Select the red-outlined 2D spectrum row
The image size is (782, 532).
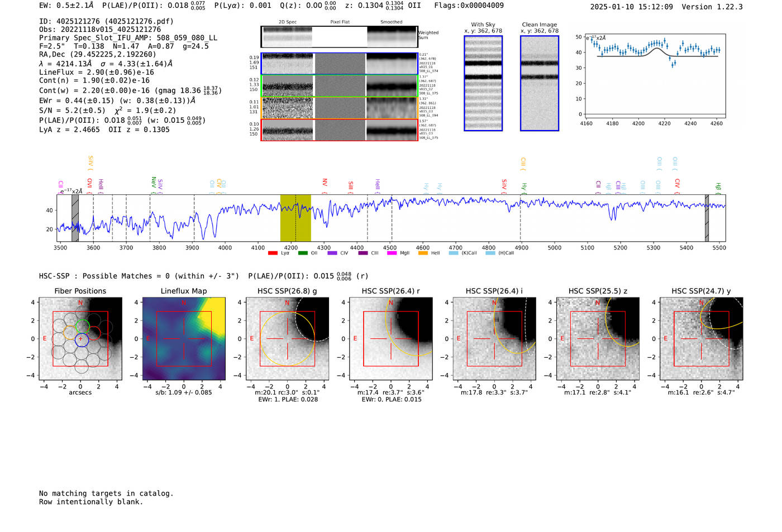coord(340,130)
